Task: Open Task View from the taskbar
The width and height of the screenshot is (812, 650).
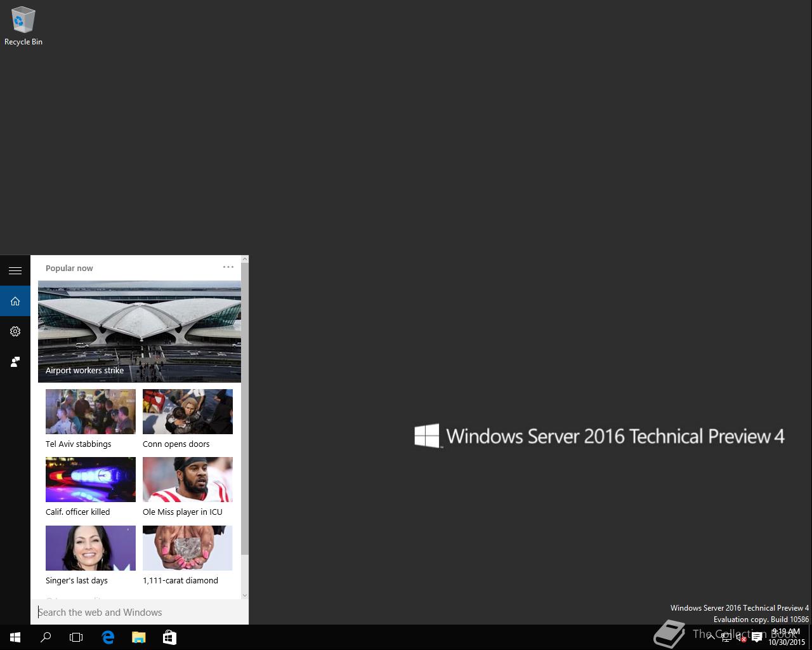Action: click(76, 637)
